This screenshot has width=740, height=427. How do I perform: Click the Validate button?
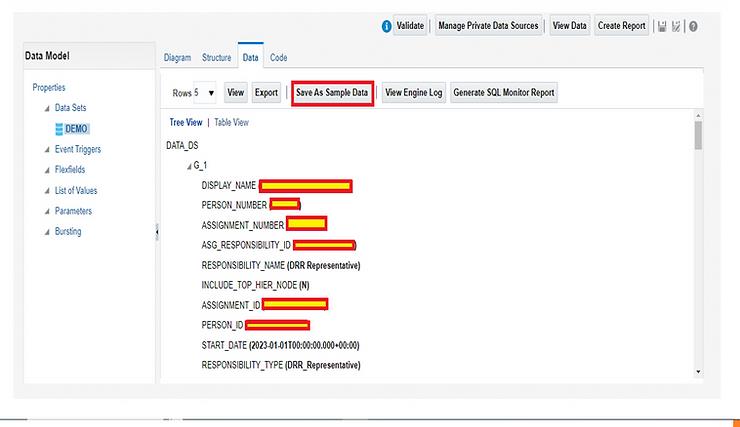pyautogui.click(x=410, y=25)
